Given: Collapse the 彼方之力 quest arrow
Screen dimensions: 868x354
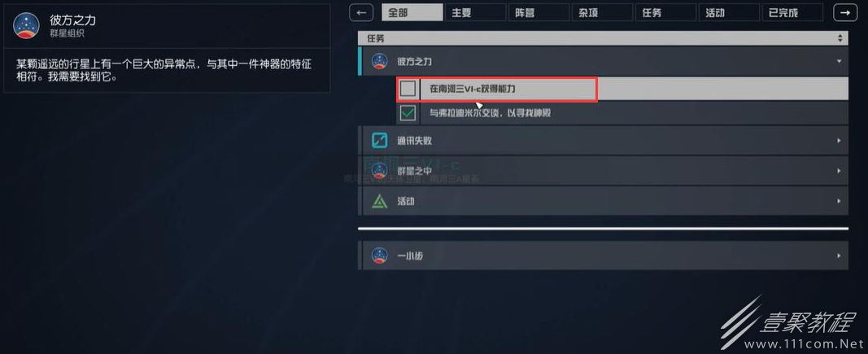Looking at the screenshot, I should [840, 61].
